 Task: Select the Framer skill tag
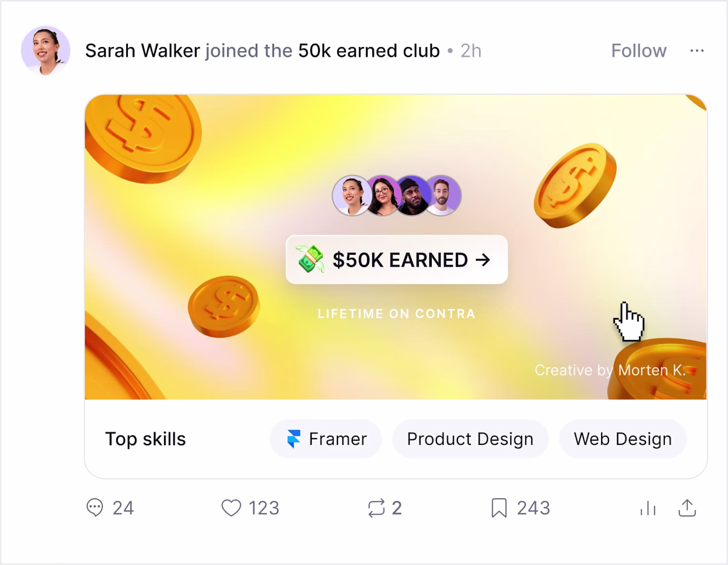pyautogui.click(x=326, y=439)
